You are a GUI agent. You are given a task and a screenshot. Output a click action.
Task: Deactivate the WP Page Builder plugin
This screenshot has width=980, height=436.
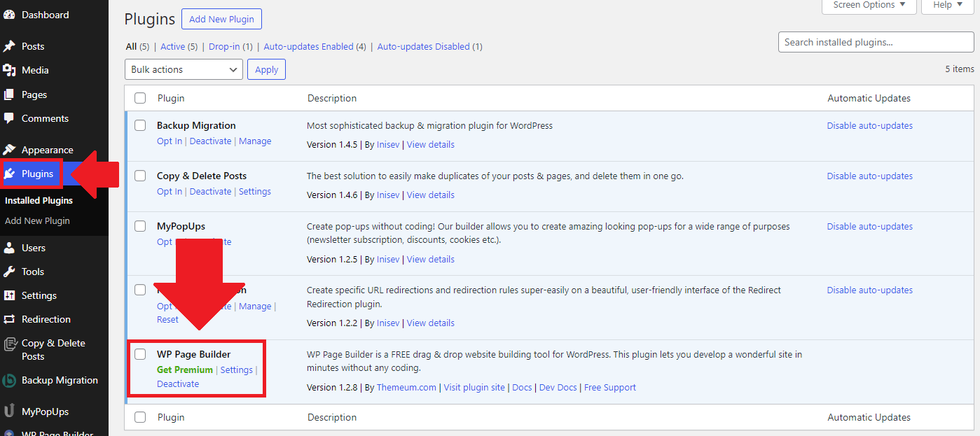pyautogui.click(x=178, y=384)
